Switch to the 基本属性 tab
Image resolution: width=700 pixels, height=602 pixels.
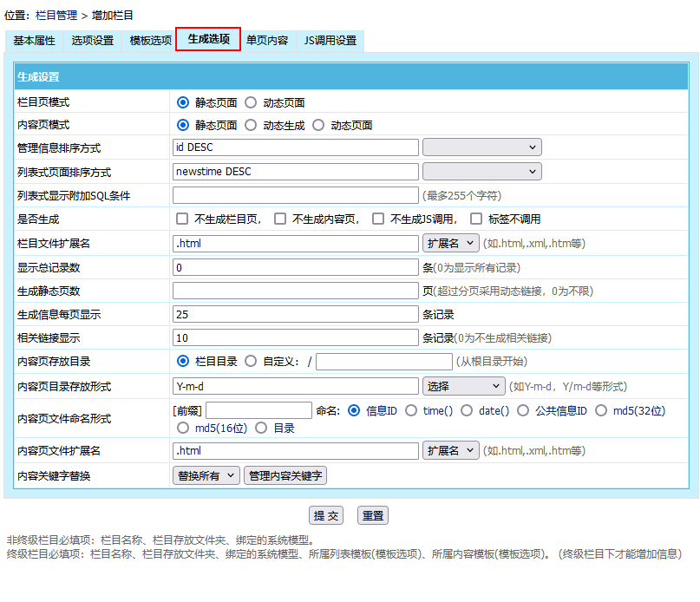tap(34, 41)
